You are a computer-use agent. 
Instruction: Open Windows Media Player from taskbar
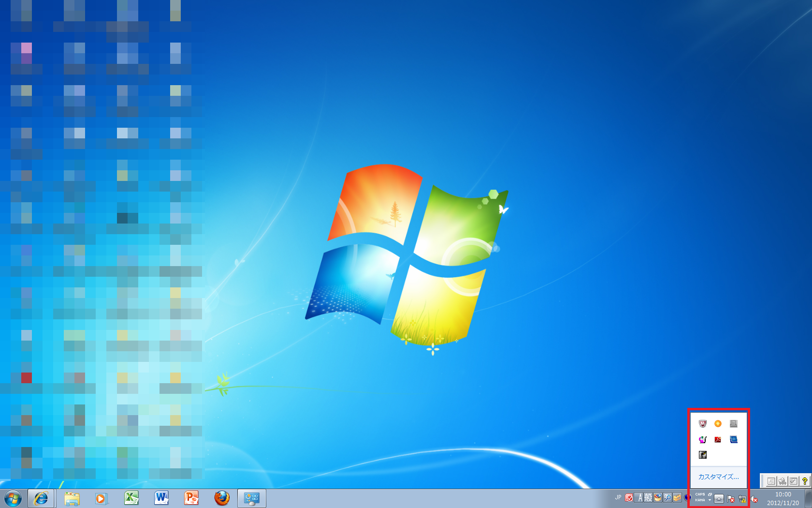101,498
